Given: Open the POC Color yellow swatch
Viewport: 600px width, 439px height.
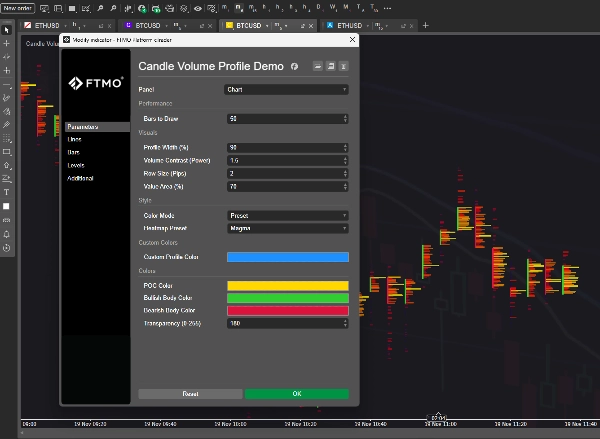Looking at the screenshot, I should [288, 286].
